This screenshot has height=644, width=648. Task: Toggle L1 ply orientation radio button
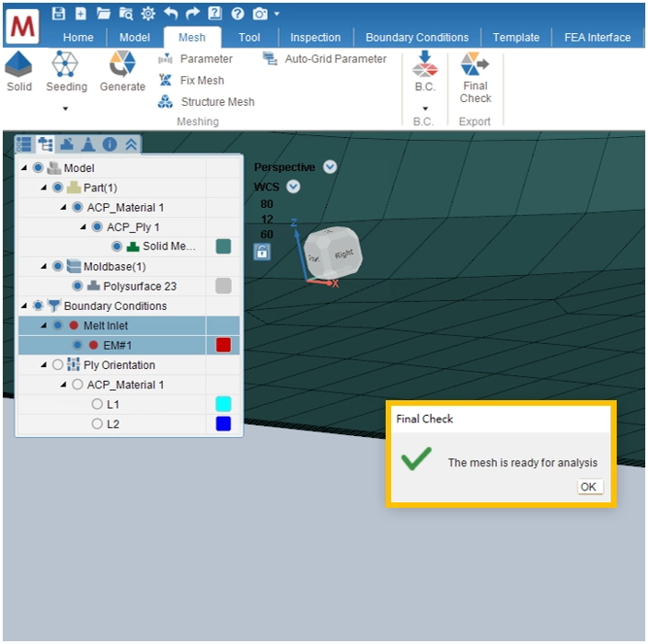[x=98, y=405]
